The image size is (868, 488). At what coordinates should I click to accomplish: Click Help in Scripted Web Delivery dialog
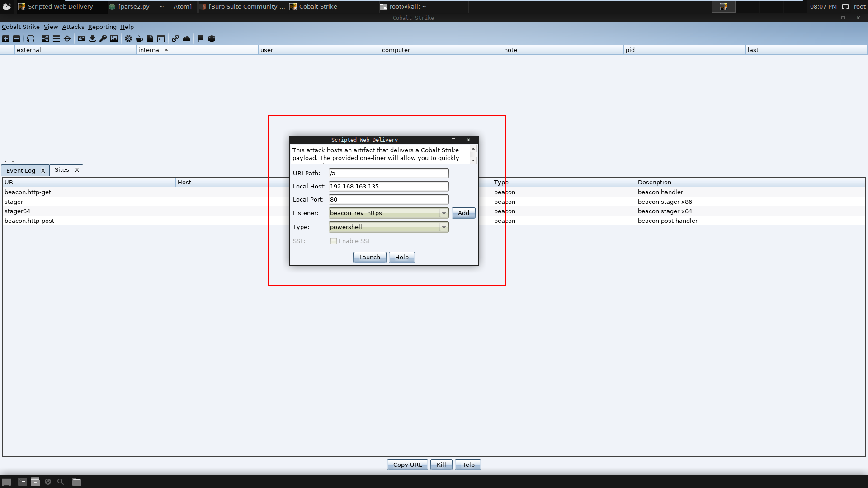click(402, 258)
